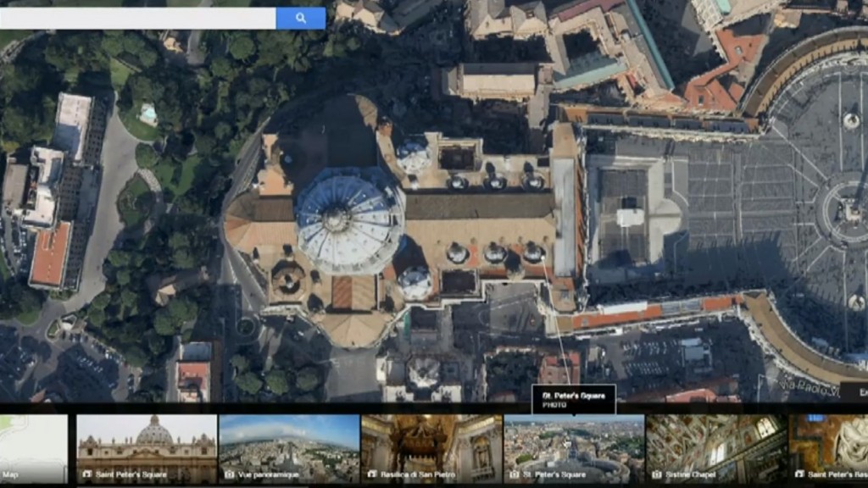Click camera icon beside Basilica di San Pietro
Image resolution: width=868 pixels, height=488 pixels.
[x=371, y=474]
